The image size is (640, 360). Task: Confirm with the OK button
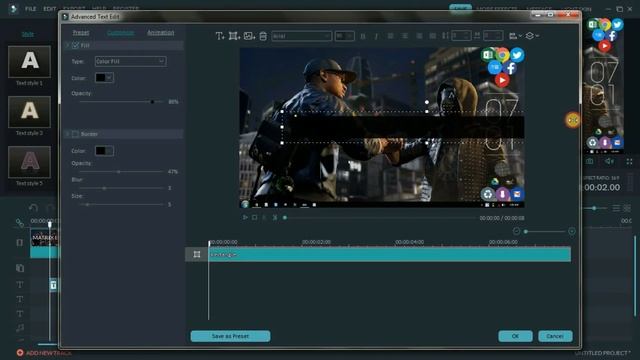tap(515, 336)
